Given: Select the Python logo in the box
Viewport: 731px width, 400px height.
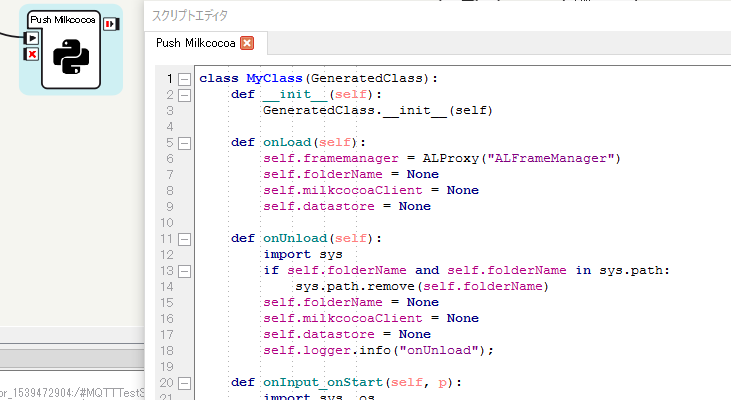Looking at the screenshot, I should pyautogui.click(x=71, y=56).
